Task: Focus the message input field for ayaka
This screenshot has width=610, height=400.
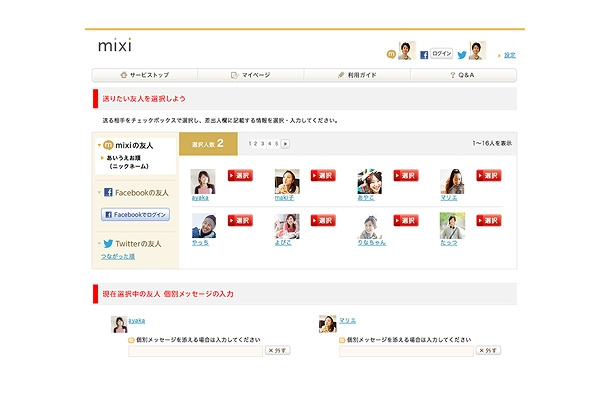Action: click(196, 351)
